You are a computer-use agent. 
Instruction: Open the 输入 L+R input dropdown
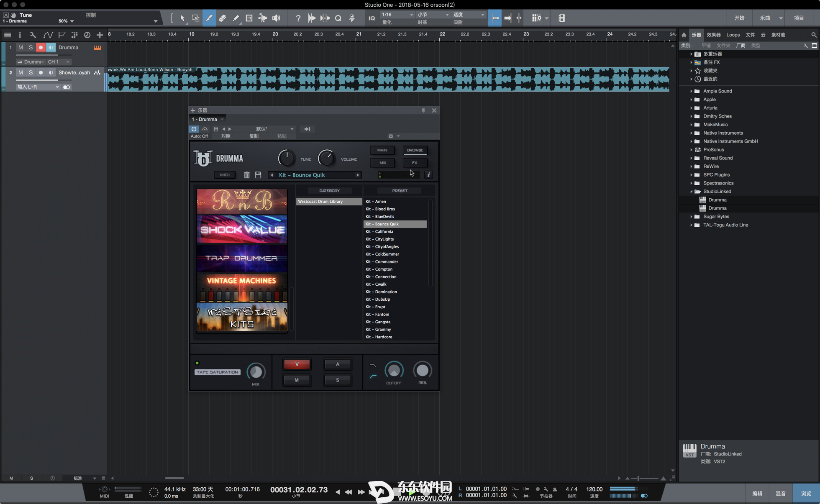[38, 87]
